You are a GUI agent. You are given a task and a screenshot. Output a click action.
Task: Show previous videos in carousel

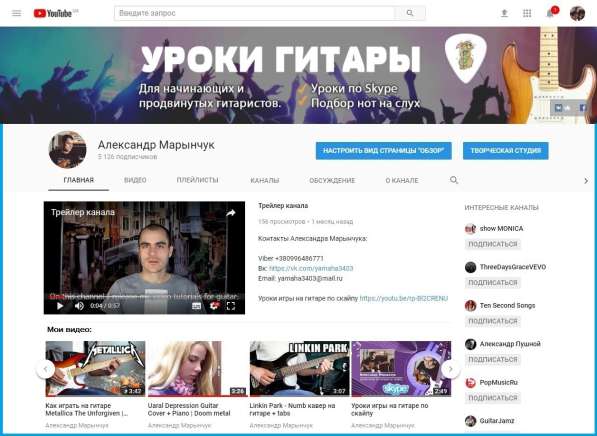coord(45,369)
